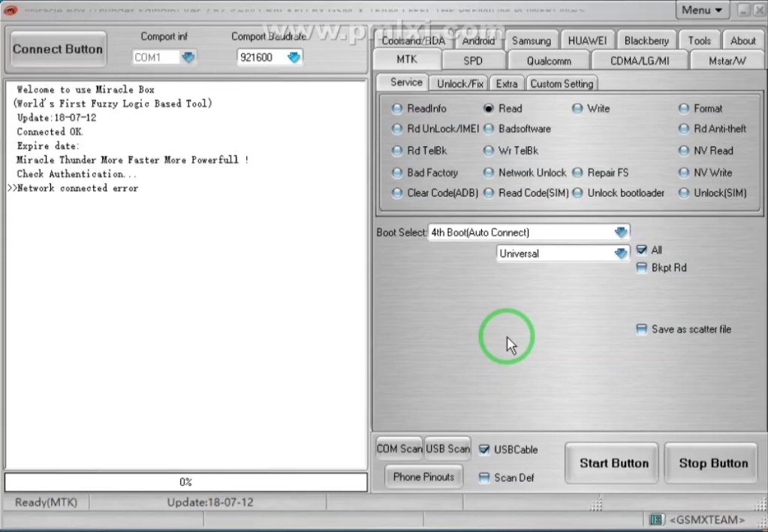The image size is (768, 532).
Task: Select the Qualcomm tab
Action: pos(549,61)
